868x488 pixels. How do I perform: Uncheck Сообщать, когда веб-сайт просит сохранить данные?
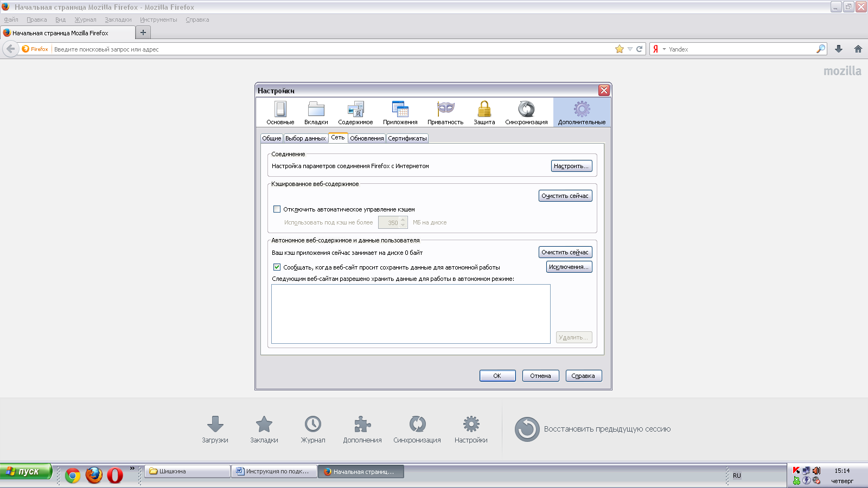tap(277, 267)
